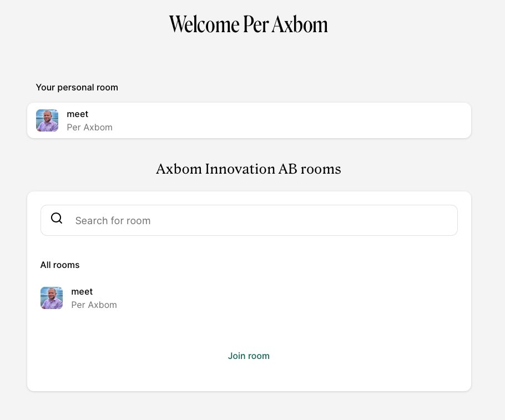Image resolution: width=505 pixels, height=420 pixels.
Task: Click Per Axbom name in the welcome heading
Action: click(x=285, y=24)
